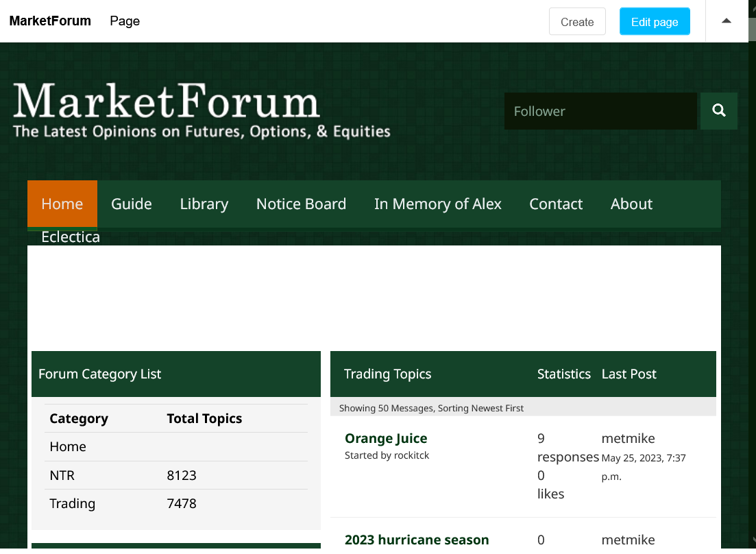Select the Home category row
The image size is (756, 554).
click(176, 446)
